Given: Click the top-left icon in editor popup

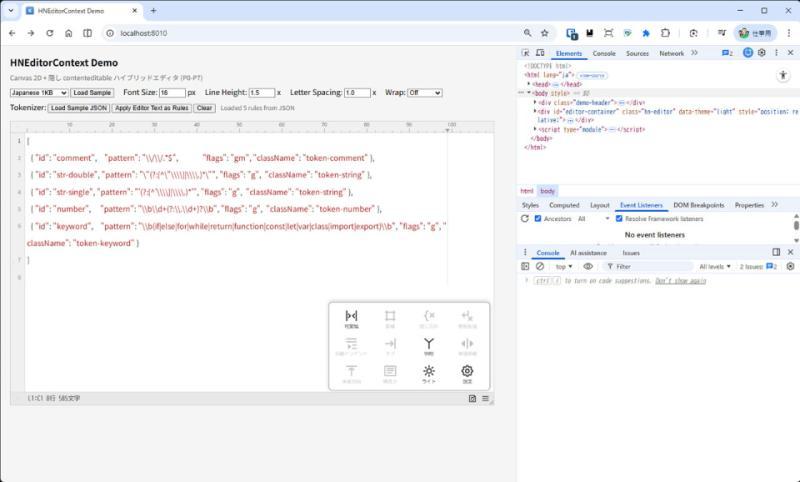Looking at the screenshot, I should [351, 316].
